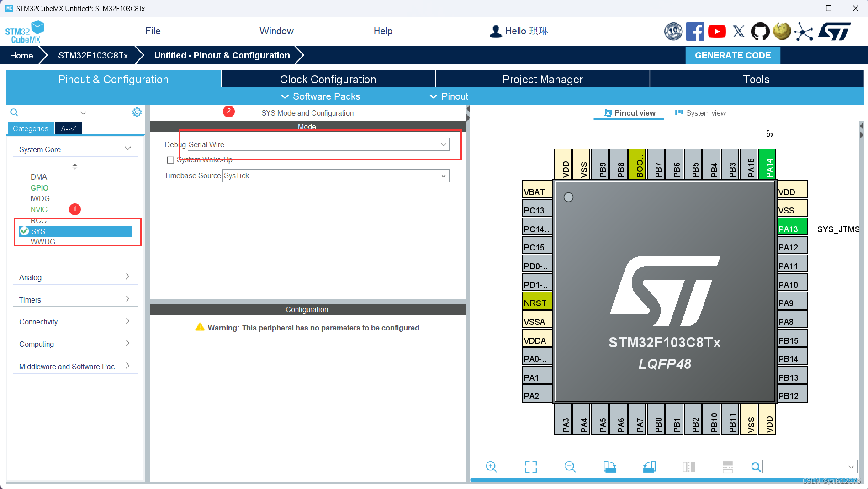Open the 10th anniversary badge icon
The image size is (868, 489).
673,32
